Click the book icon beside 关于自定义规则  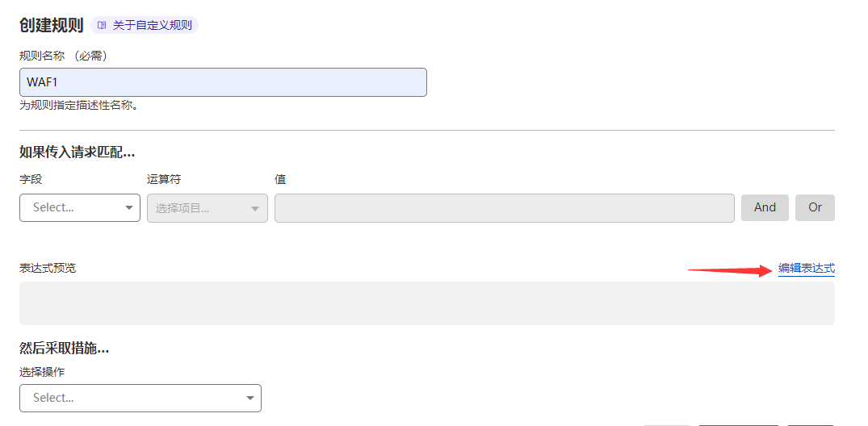(x=102, y=25)
